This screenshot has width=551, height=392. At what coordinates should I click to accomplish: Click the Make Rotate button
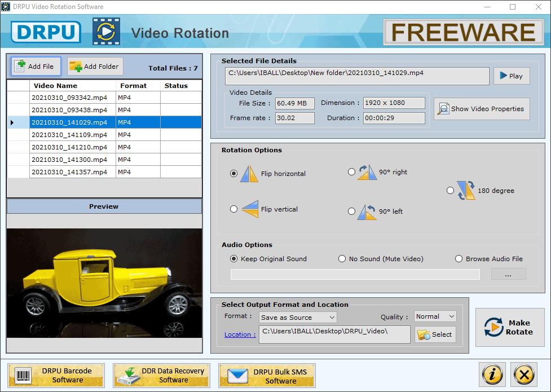pyautogui.click(x=510, y=327)
